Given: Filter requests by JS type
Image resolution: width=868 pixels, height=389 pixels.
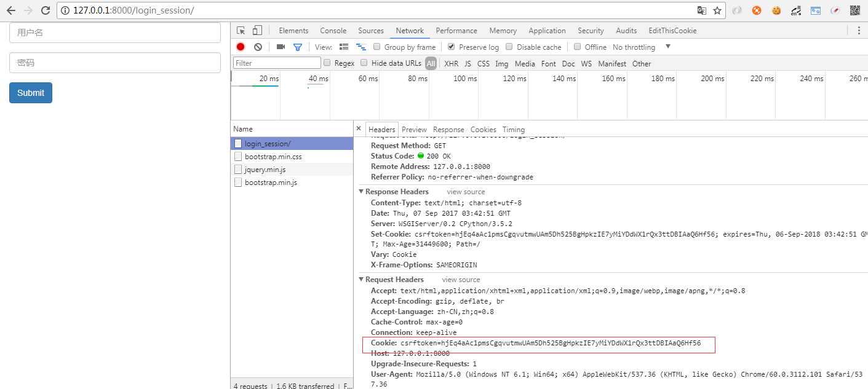Looking at the screenshot, I should pos(468,63).
